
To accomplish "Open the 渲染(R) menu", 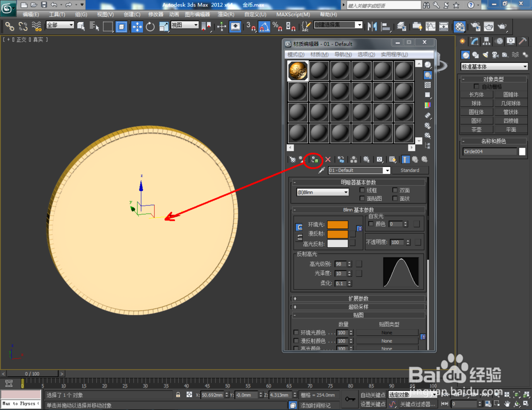I will tap(226, 14).
